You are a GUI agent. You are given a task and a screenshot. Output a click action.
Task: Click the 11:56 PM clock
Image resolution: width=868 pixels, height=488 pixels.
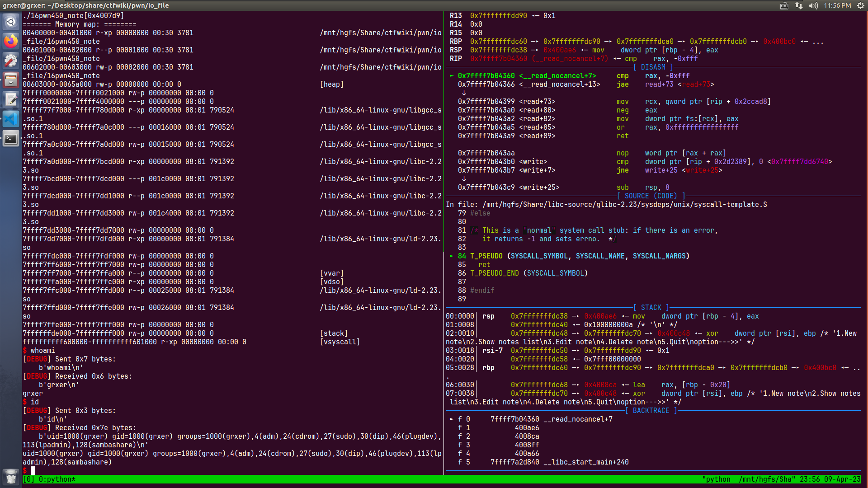pyautogui.click(x=837, y=5)
